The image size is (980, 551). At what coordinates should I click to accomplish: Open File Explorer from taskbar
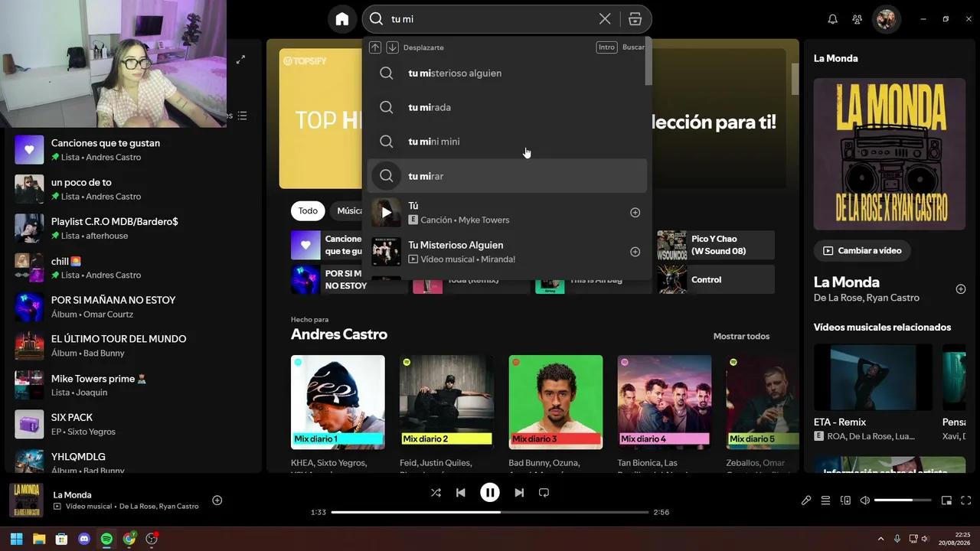pyautogui.click(x=39, y=539)
